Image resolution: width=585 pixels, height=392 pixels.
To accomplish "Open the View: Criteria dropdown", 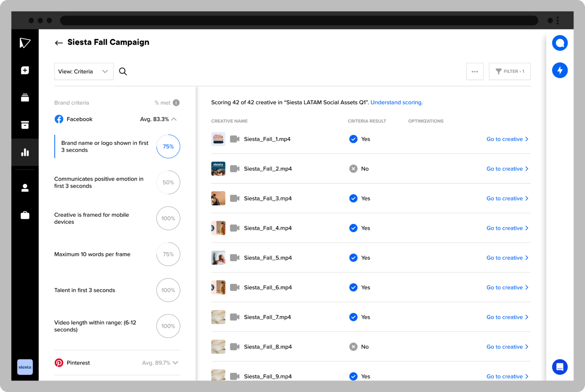I will click(84, 71).
